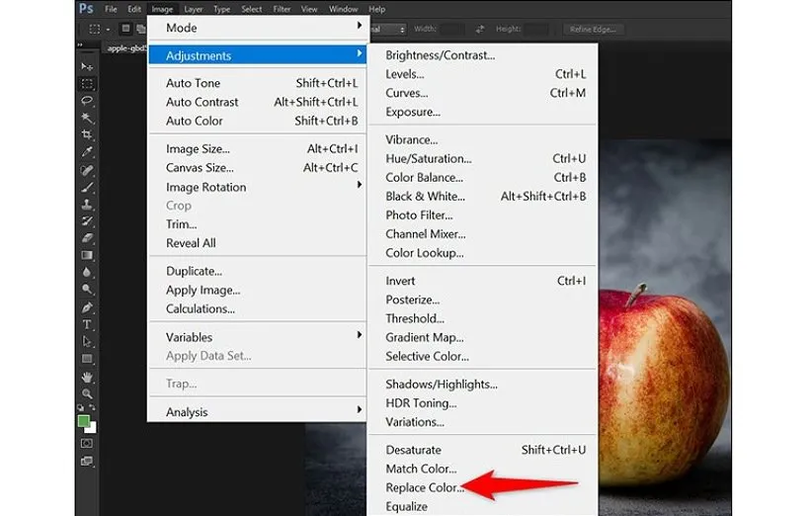The image size is (812, 516).
Task: Choose the Eyedropper tool
Action: coord(87,152)
